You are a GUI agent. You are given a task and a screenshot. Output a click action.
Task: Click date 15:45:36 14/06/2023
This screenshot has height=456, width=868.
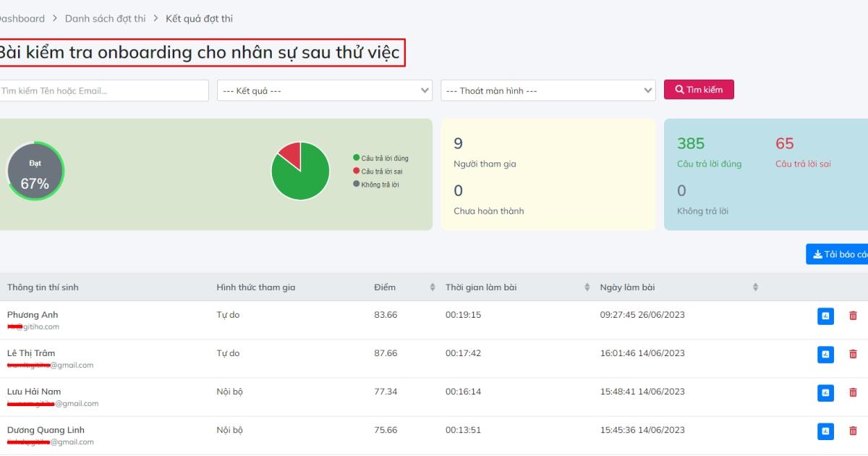coord(642,430)
